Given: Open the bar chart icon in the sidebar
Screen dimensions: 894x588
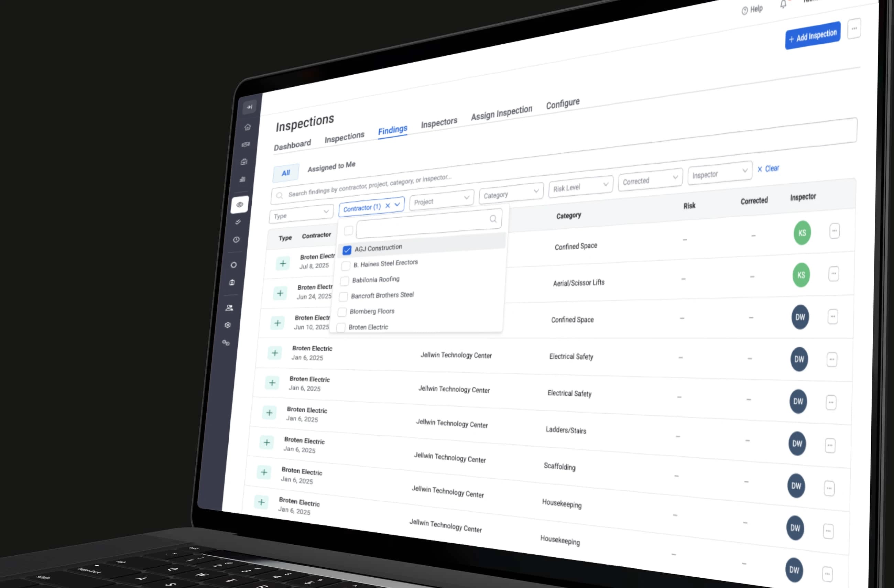Looking at the screenshot, I should point(242,179).
